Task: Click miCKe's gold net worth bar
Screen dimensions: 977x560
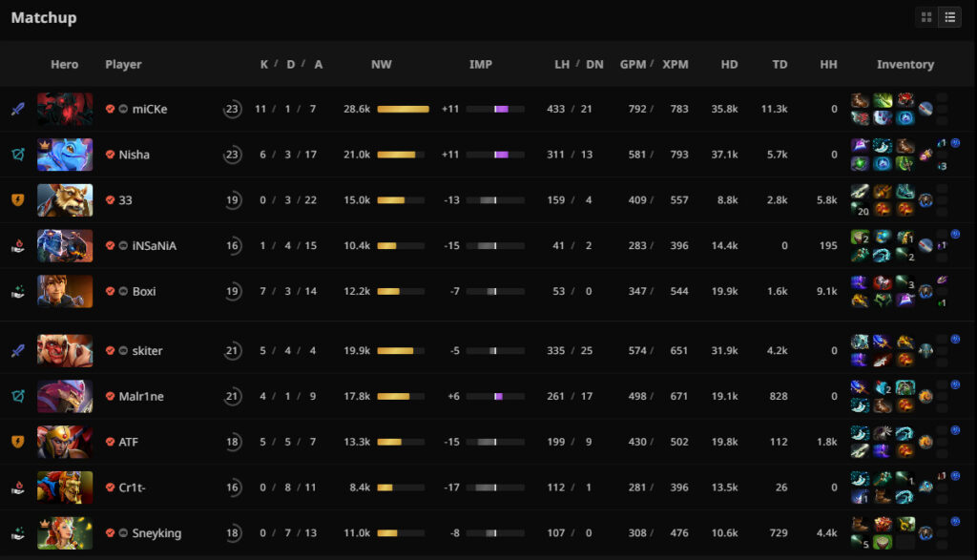Action: (x=403, y=109)
